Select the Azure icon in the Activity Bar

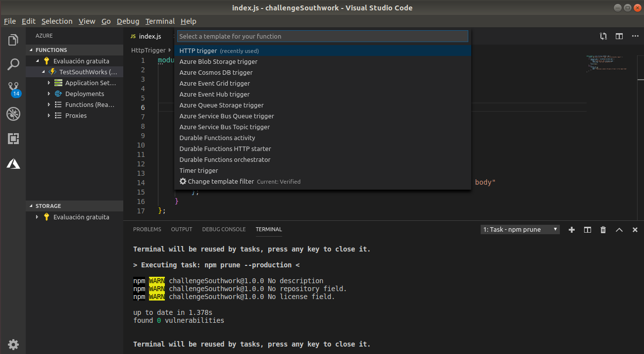[x=13, y=163]
